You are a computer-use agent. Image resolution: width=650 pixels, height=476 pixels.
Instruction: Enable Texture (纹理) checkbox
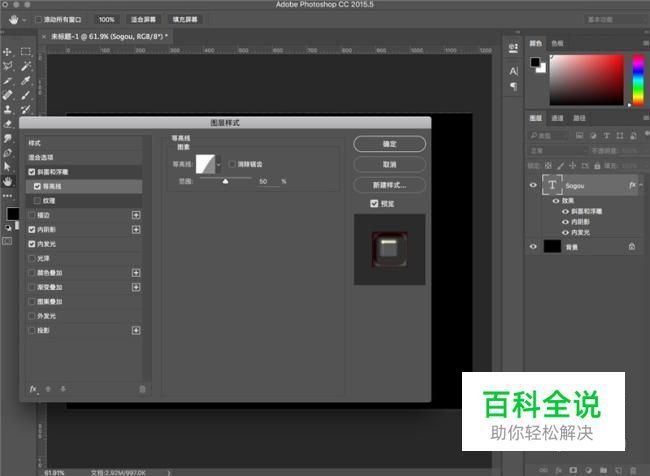pyautogui.click(x=37, y=201)
